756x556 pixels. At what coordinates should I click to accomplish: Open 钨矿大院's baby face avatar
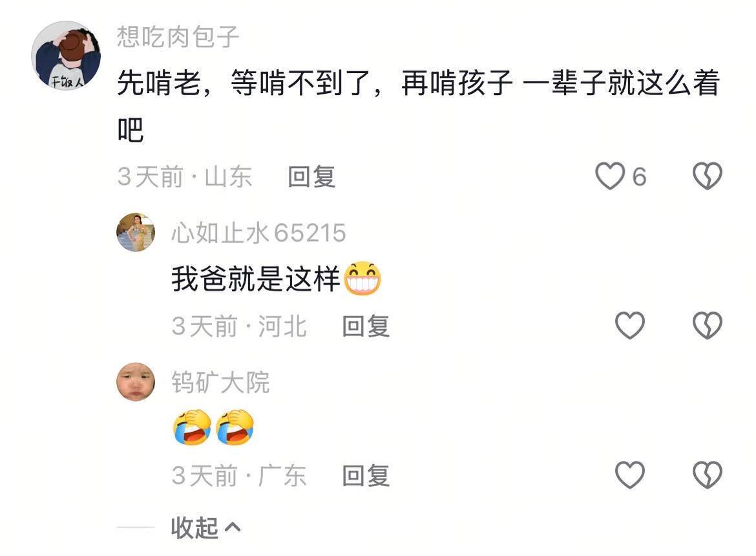click(x=136, y=382)
